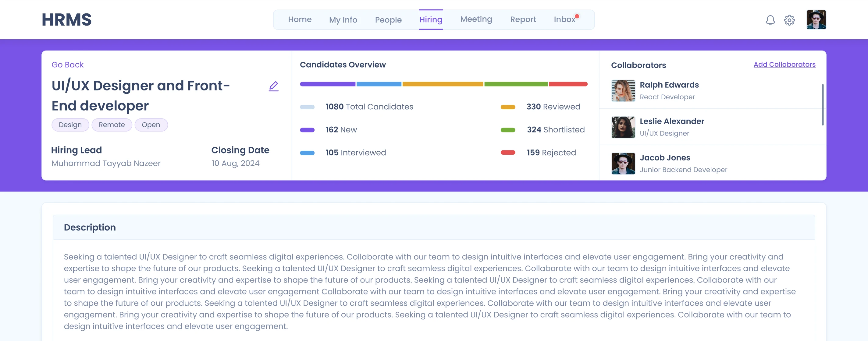Click the Remote tag chip
The height and width of the screenshot is (341, 868).
tap(112, 125)
